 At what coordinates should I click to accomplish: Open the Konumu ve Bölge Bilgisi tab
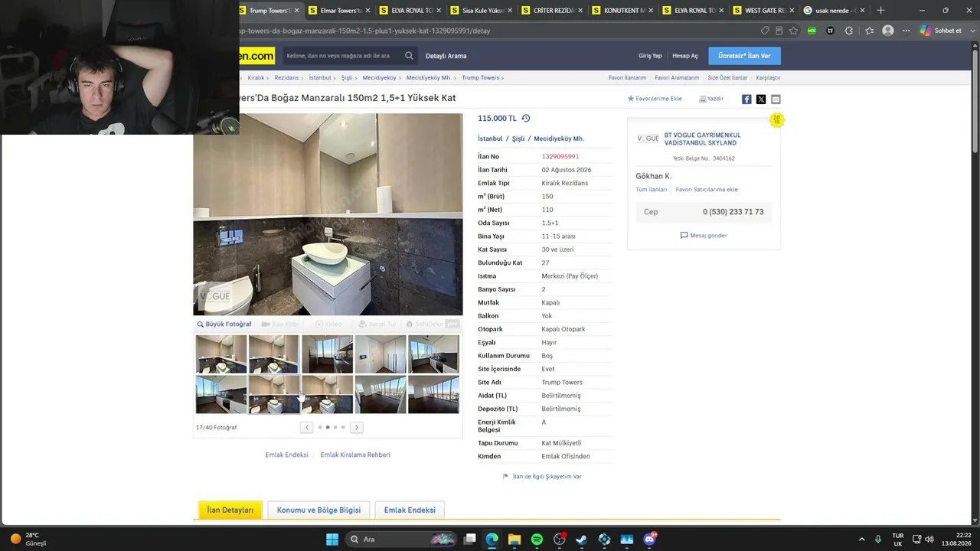(318, 510)
